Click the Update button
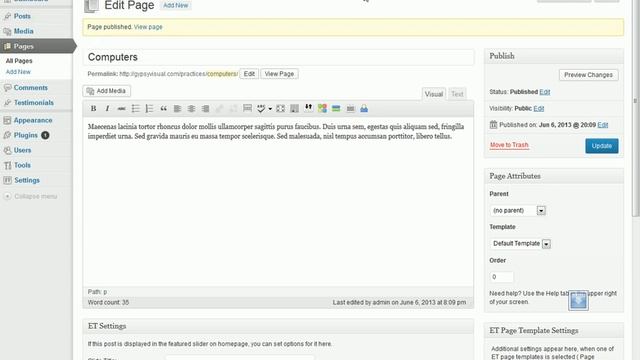This screenshot has width=640, height=360. (x=602, y=146)
